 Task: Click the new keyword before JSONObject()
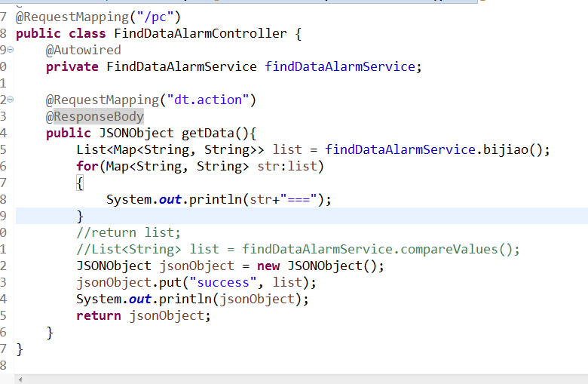pos(268,266)
